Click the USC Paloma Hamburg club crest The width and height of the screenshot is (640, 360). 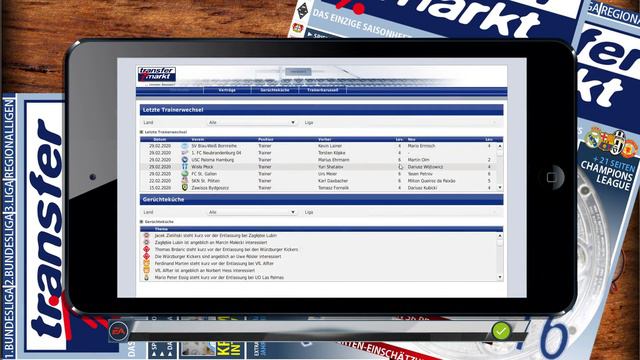click(x=184, y=160)
